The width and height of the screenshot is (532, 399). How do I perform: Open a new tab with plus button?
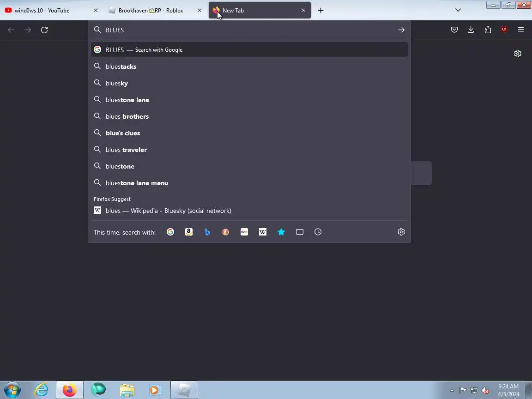[320, 11]
